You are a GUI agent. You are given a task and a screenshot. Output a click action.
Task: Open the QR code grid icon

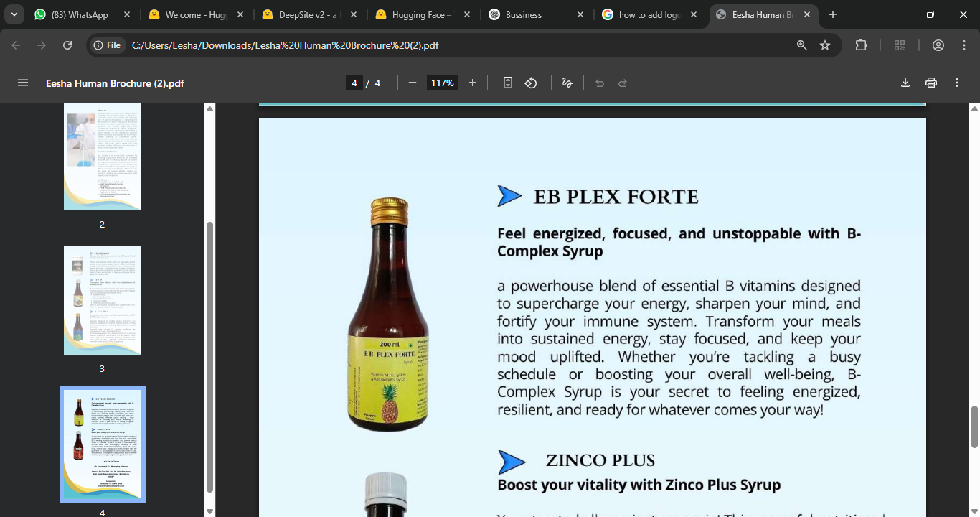(900, 45)
